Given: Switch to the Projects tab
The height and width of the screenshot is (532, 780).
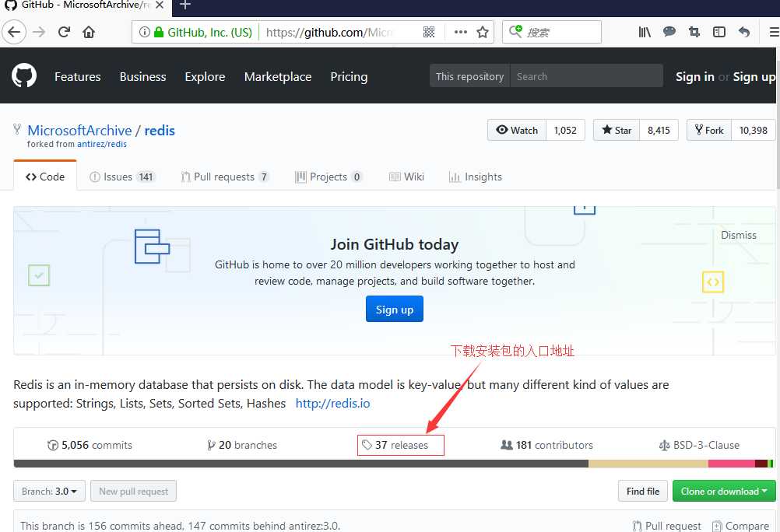Looking at the screenshot, I should coord(329,177).
